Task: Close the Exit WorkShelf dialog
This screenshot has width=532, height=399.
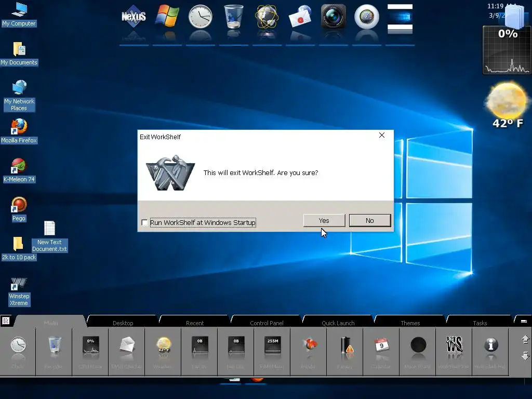Action: (x=382, y=136)
